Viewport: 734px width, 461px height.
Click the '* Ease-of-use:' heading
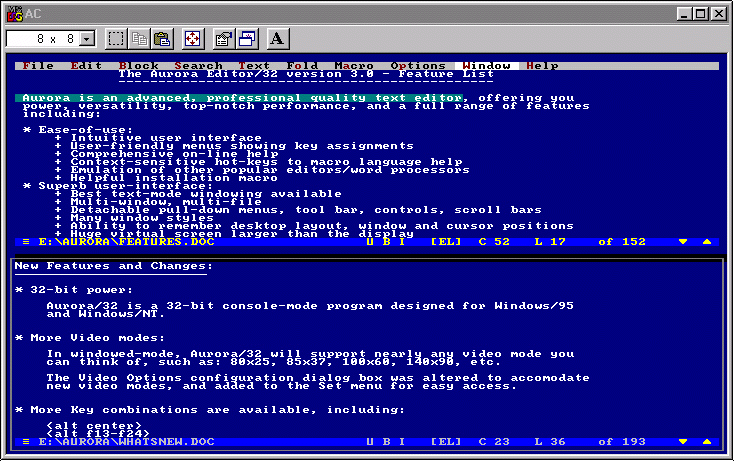pos(78,130)
